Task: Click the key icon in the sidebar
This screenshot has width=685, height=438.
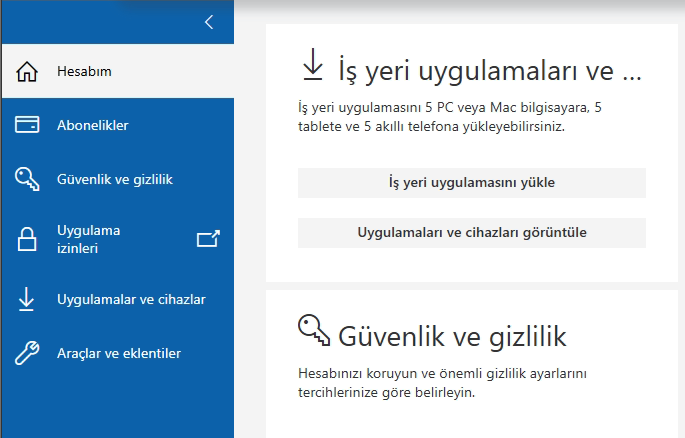Action: point(27,179)
